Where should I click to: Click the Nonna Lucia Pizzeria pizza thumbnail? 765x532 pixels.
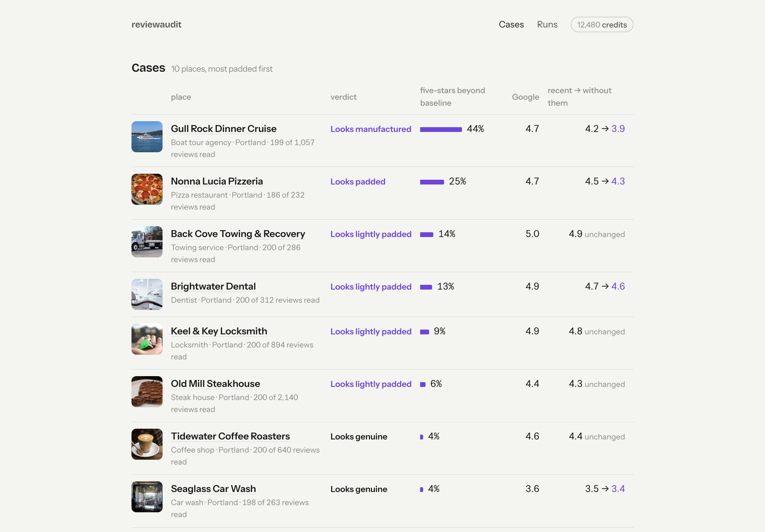[147, 189]
